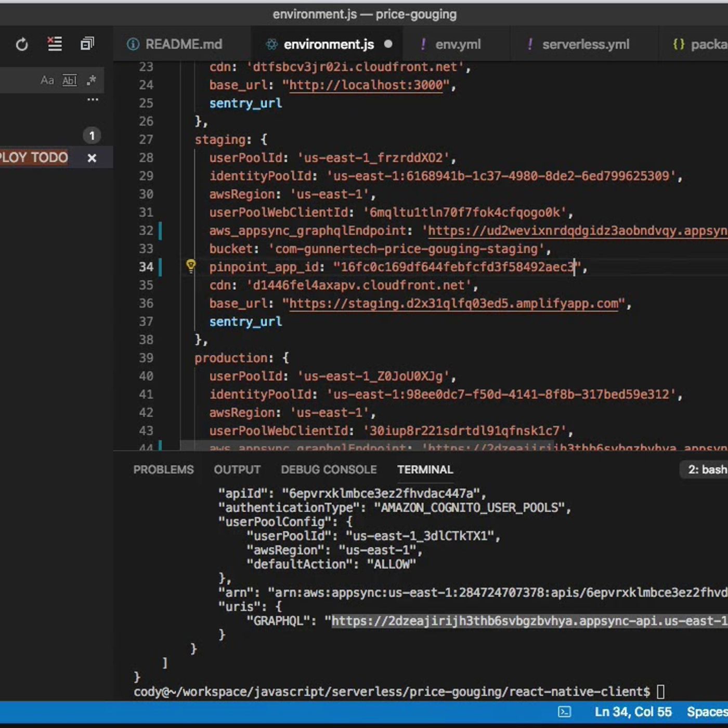Toggle Use Regular Expression search option
728x728 pixels.
pos(92,80)
